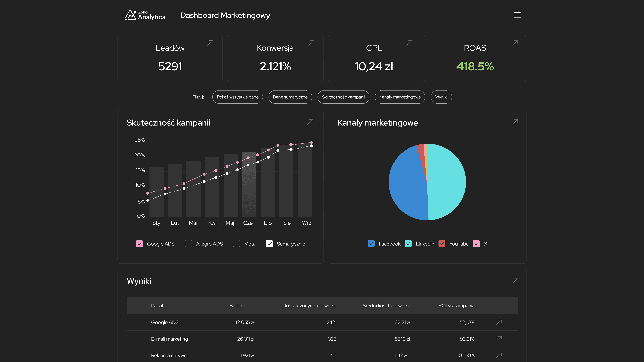Screen dimensions: 644x362
Task: Click the Zoho Analytics logo
Action: [145, 15]
